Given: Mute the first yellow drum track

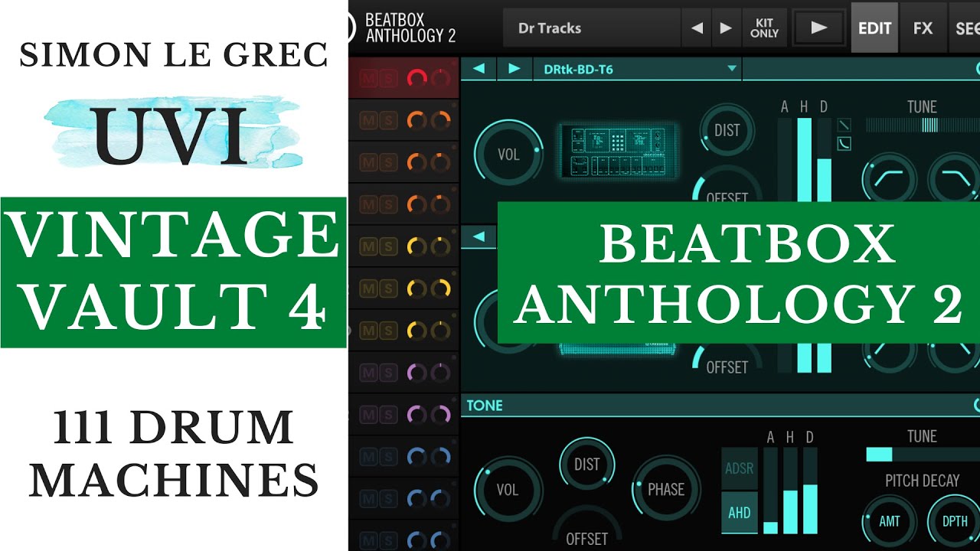Looking at the screenshot, I should [368, 246].
